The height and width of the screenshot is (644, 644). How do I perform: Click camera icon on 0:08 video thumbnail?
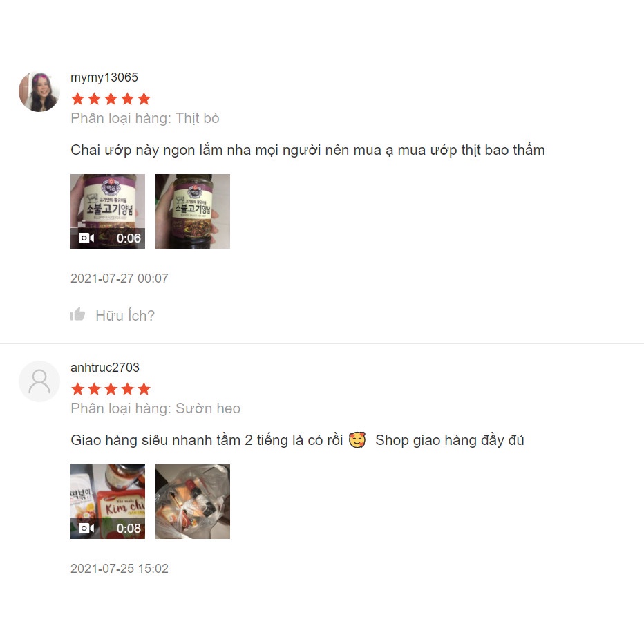pyautogui.click(x=86, y=528)
